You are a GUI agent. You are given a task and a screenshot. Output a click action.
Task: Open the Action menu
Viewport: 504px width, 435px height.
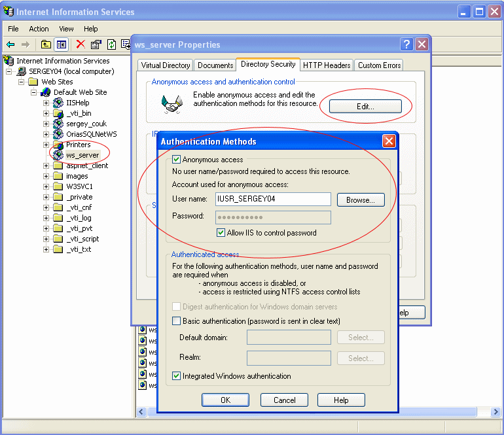(39, 29)
